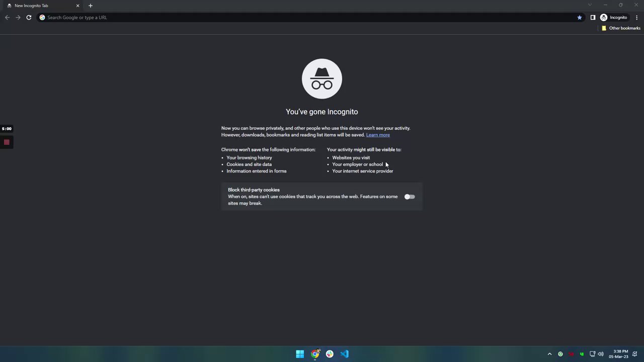Open the browser side panel
644x362 pixels.
click(x=593, y=18)
